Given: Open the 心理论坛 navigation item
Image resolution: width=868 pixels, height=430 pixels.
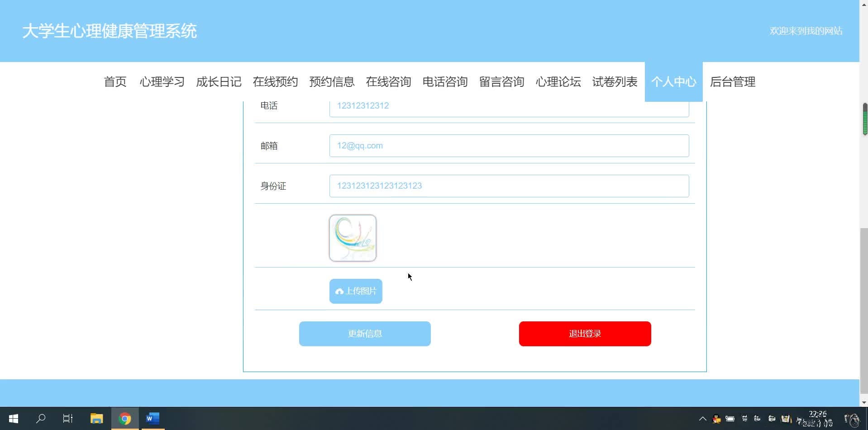Looking at the screenshot, I should 558,82.
